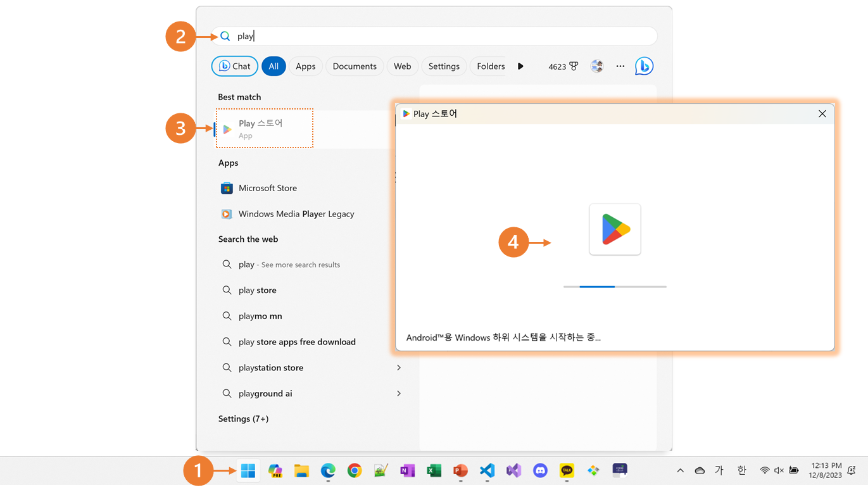Toggle the 한 Korean input mode
868x490 pixels.
click(x=741, y=470)
